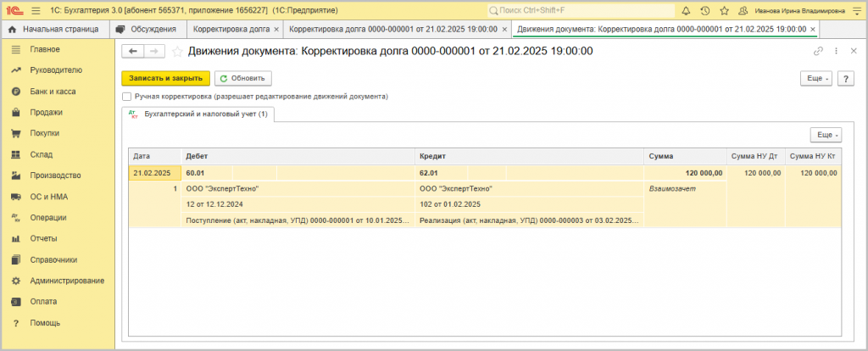Go back with the left arrow button

(133, 52)
